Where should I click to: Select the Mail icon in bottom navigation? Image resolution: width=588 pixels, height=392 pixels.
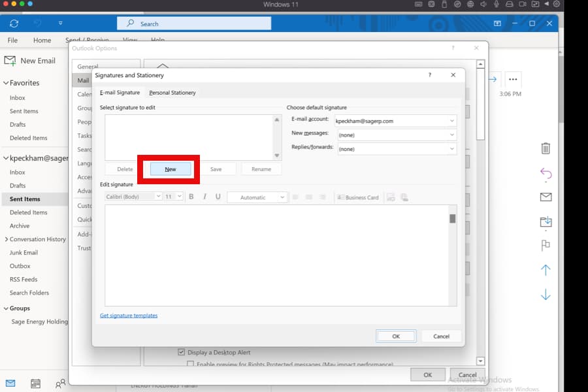click(x=10, y=384)
